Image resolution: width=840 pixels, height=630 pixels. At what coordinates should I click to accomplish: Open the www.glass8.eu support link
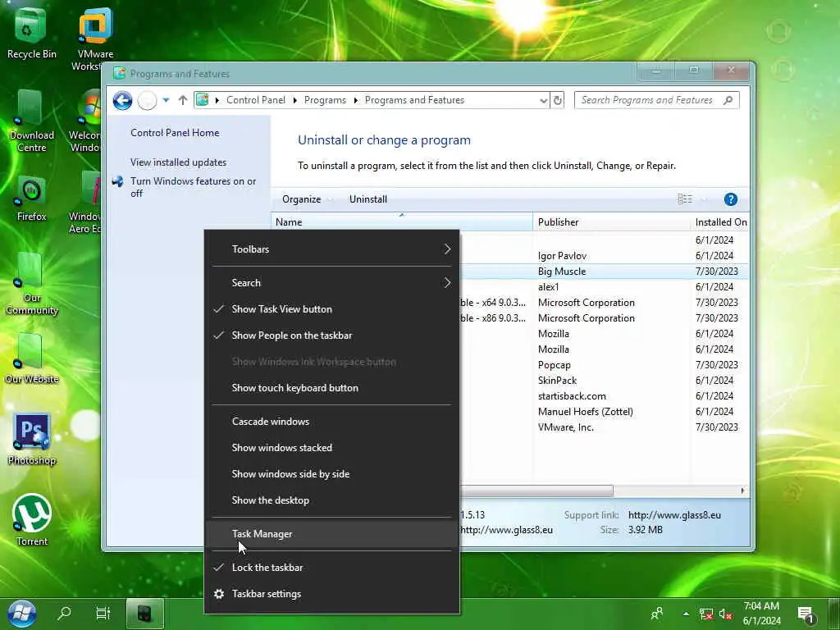click(674, 515)
